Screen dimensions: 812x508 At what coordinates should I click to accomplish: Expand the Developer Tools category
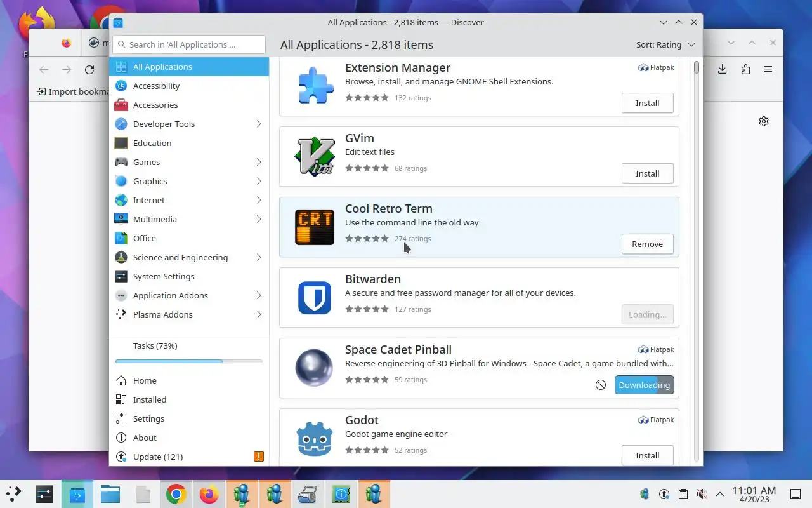[x=259, y=124]
